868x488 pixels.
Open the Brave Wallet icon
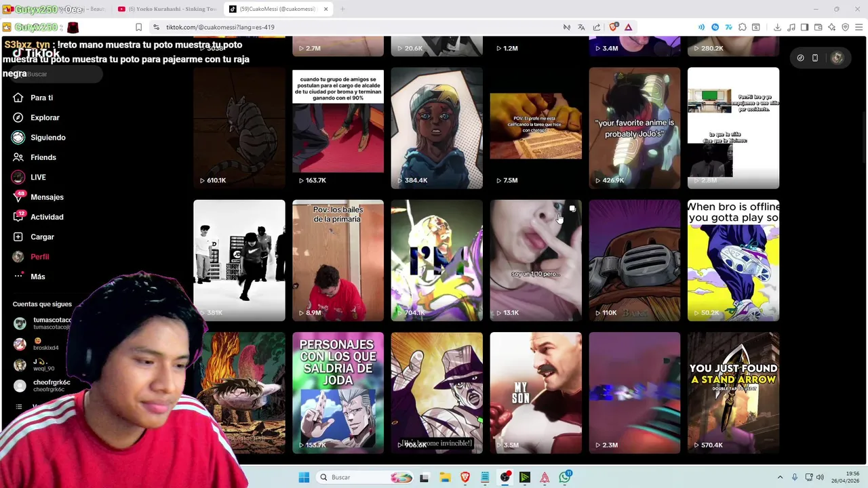(x=818, y=27)
